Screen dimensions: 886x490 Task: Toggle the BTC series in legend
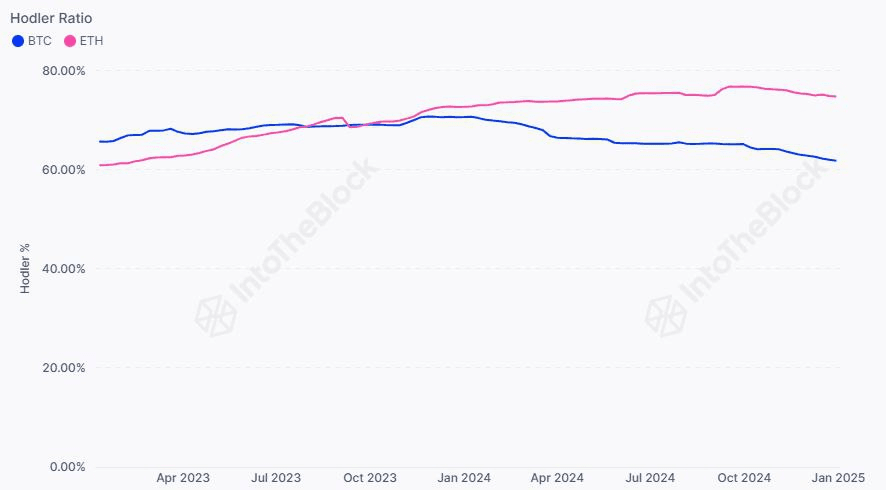[x=32, y=41]
